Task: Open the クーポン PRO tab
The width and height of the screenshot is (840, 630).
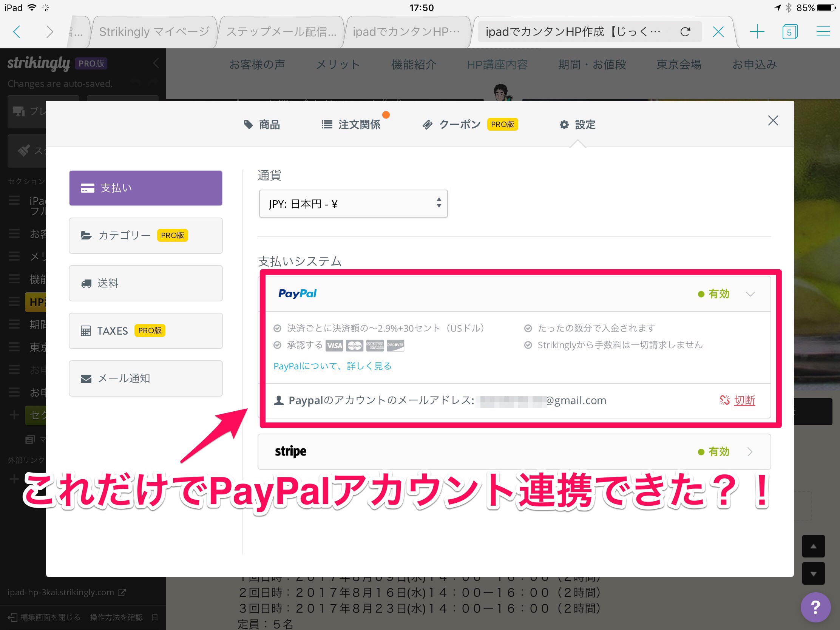Action: [470, 125]
